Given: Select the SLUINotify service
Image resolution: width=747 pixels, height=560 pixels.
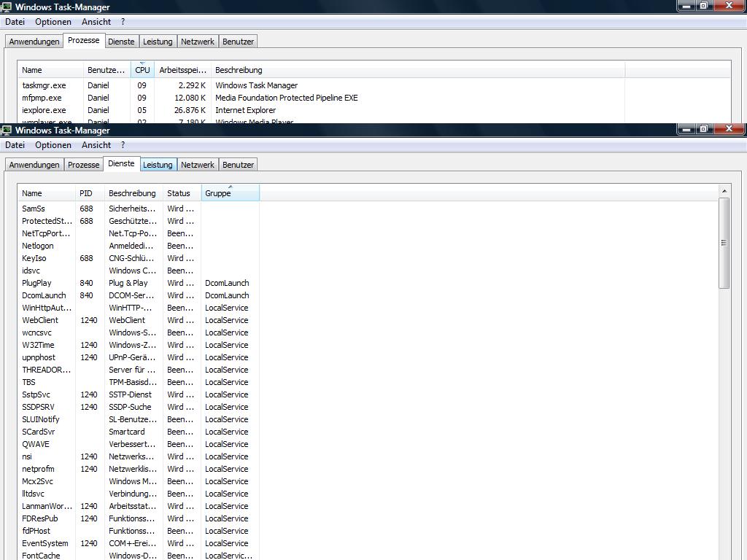Looking at the screenshot, I should 41,419.
